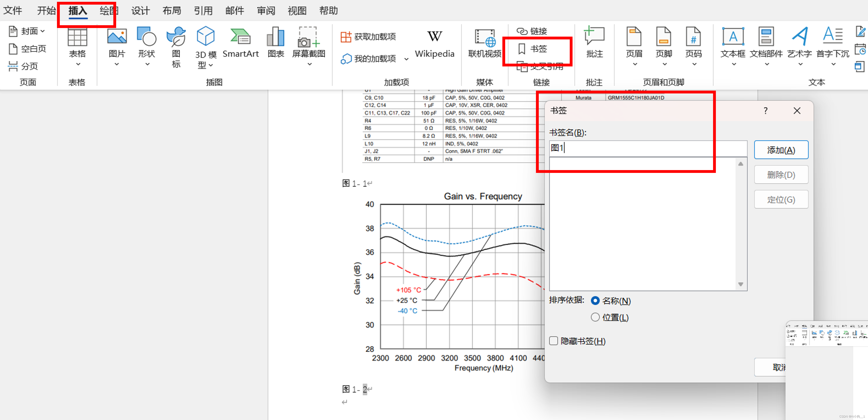868x420 pixels.
Task: Click the Bookmark dialog help question mark
Action: (x=765, y=111)
